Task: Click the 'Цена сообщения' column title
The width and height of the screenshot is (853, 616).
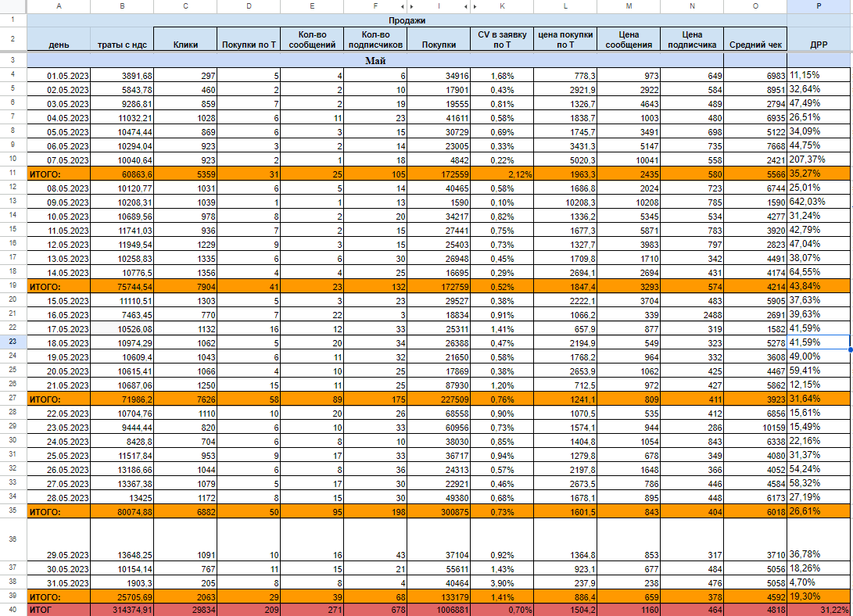Action: click(x=629, y=39)
